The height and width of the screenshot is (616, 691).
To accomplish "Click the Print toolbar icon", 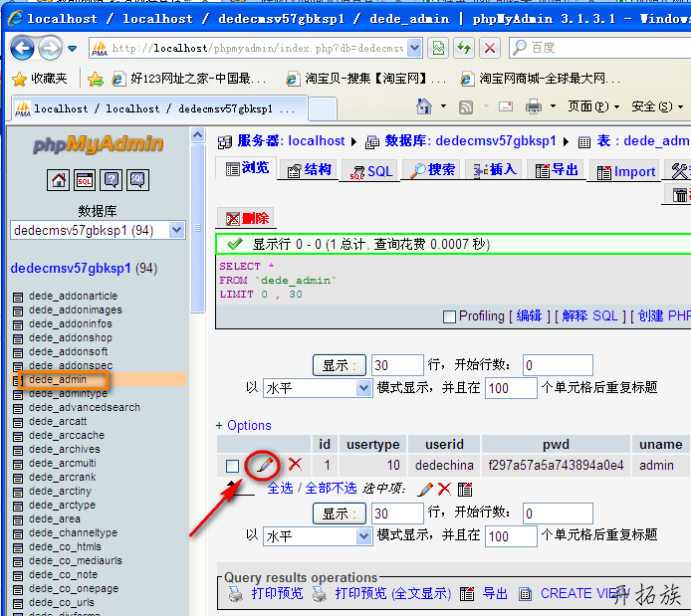I will [x=534, y=106].
